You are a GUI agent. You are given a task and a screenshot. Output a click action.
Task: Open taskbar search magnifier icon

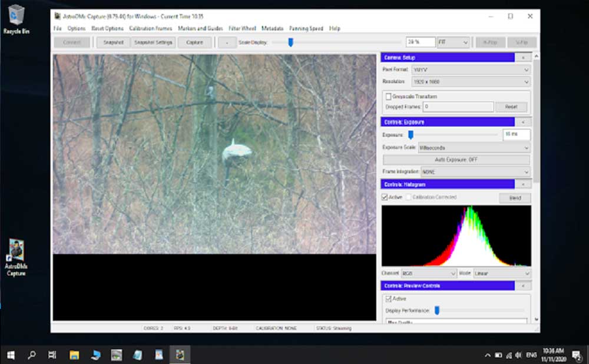(32, 355)
